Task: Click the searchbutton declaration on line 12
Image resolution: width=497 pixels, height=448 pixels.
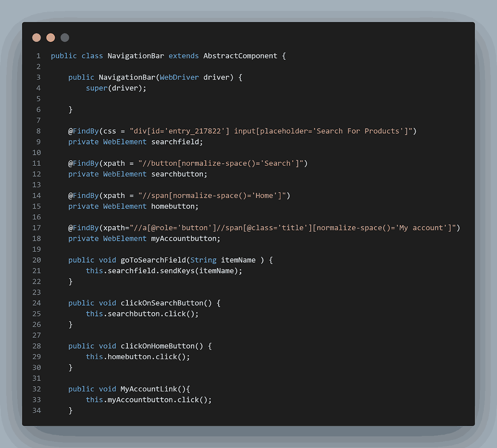Action: pyautogui.click(x=138, y=174)
